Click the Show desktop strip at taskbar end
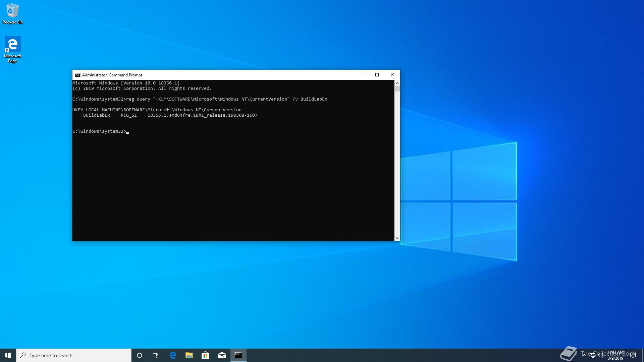Viewport: 644px width, 362px height. point(643,355)
